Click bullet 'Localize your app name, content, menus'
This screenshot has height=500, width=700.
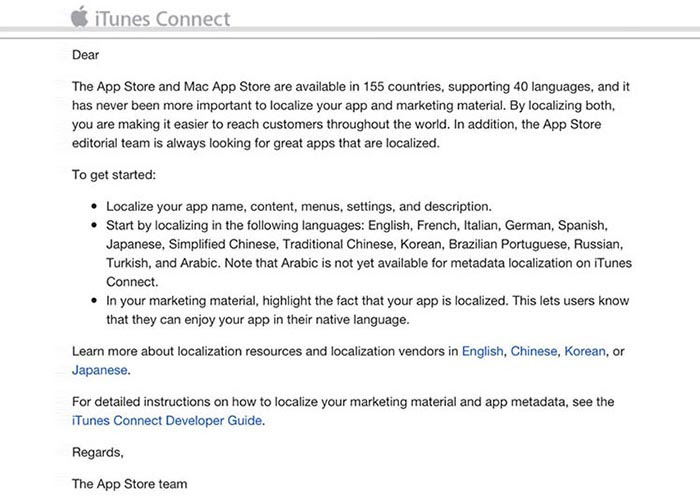point(299,206)
